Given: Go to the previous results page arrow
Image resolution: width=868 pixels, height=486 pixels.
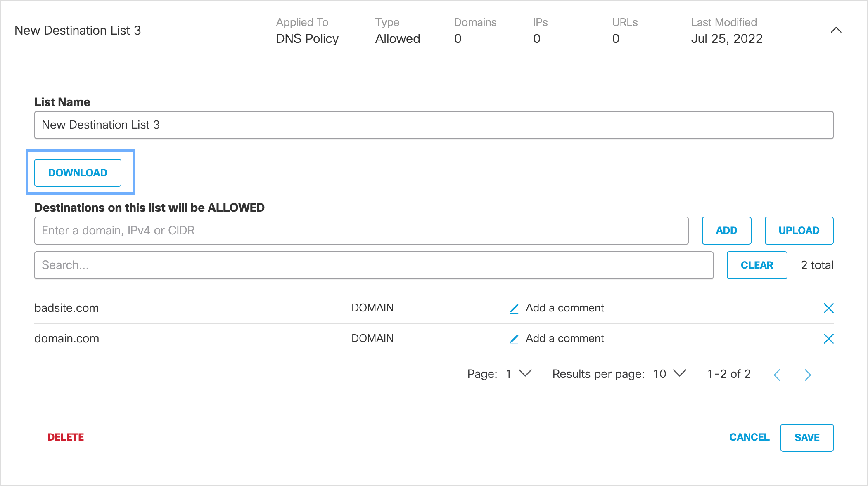Looking at the screenshot, I should [x=777, y=375].
